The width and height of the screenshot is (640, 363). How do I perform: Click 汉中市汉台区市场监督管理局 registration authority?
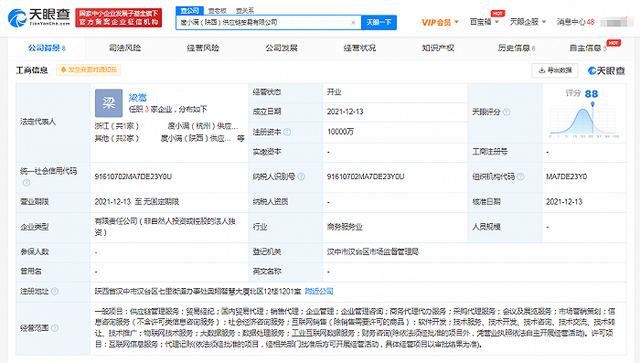373,252
